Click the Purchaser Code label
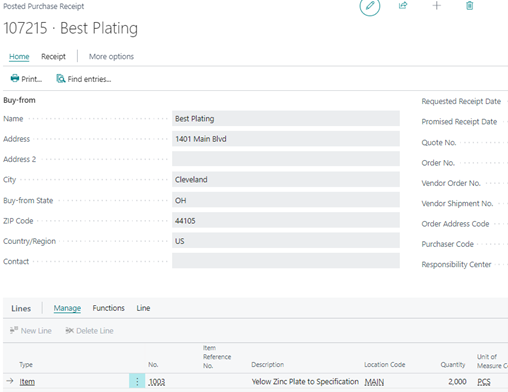Screen dimensions: 508x392 pyautogui.click(x=447, y=244)
